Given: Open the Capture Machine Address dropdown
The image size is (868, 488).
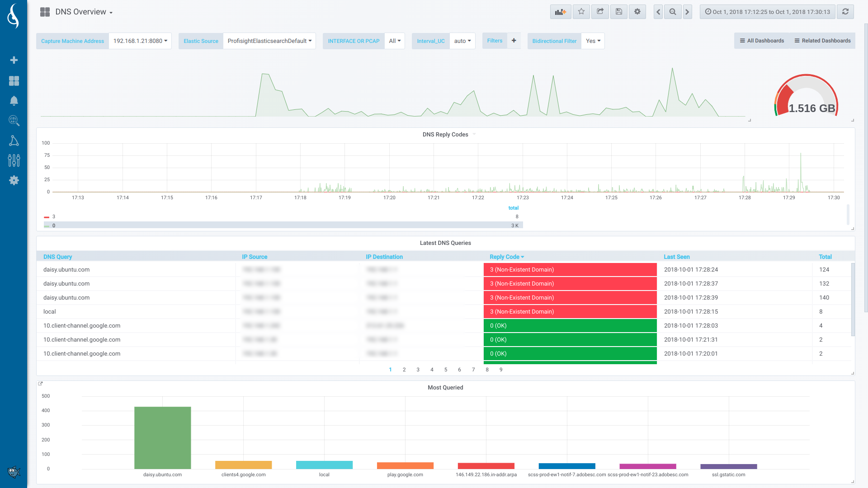Looking at the screenshot, I should 140,41.
